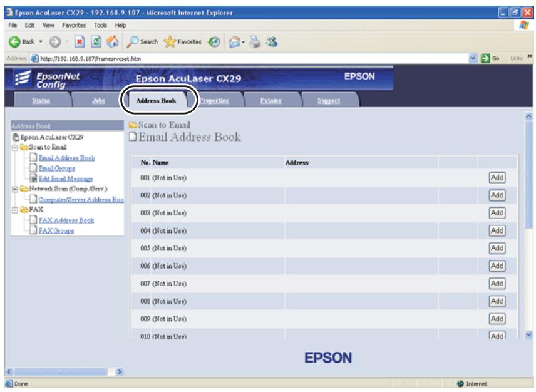Select the Address Book tab
This screenshot has height=392, width=536.
pos(156,101)
